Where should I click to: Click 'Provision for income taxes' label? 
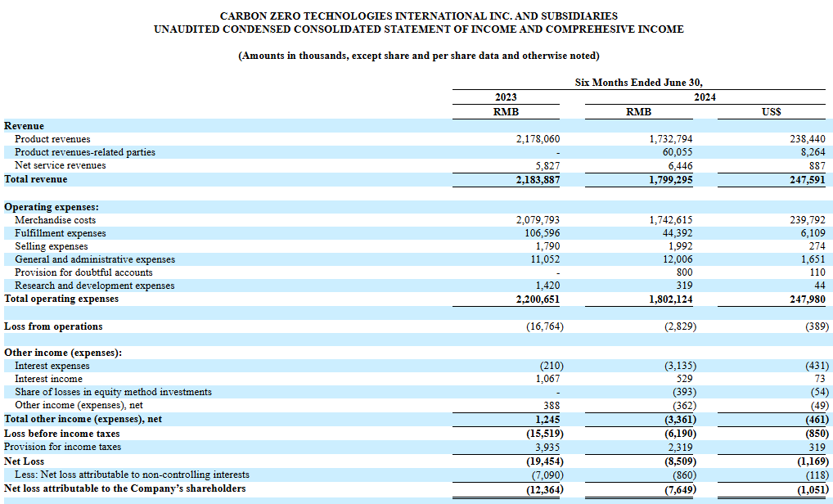coord(62,448)
